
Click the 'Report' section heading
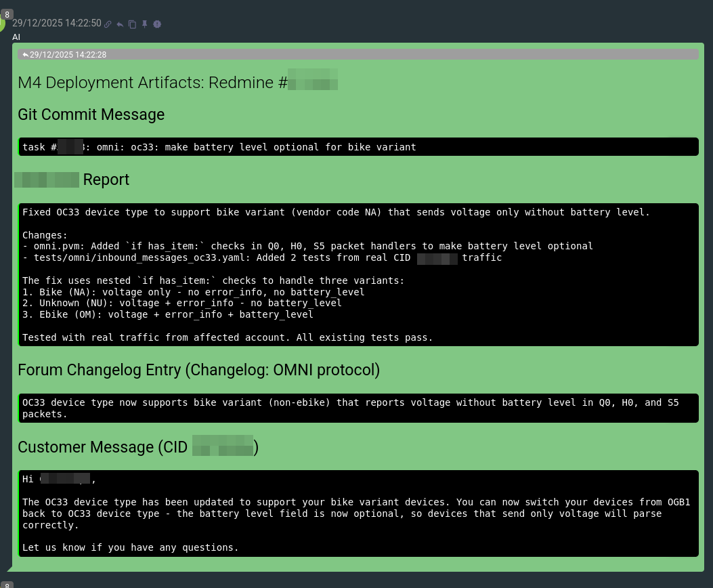[106, 180]
